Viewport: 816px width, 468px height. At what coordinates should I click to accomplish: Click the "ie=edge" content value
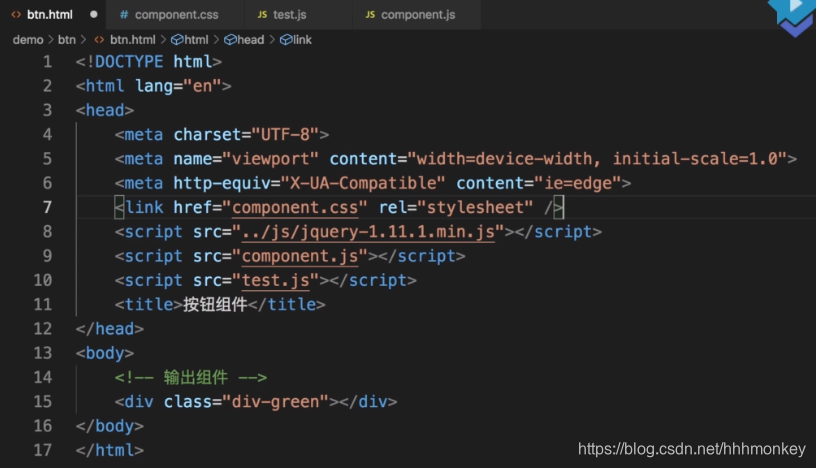tap(578, 183)
